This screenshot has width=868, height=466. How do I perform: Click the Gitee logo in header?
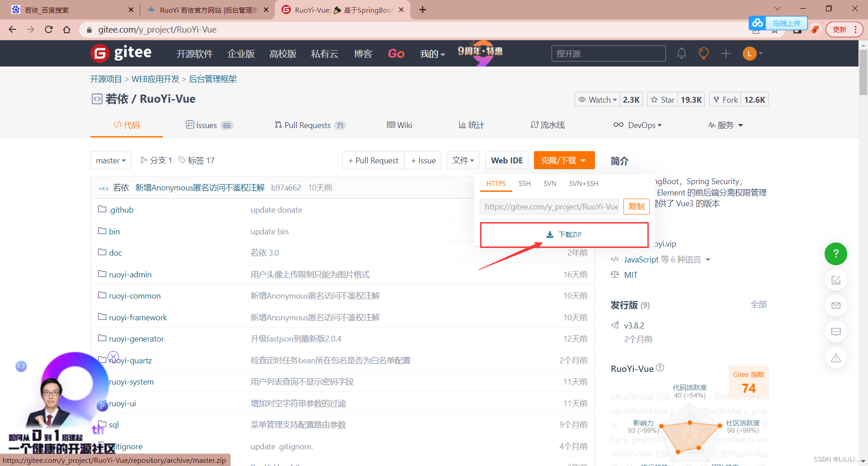click(x=121, y=53)
